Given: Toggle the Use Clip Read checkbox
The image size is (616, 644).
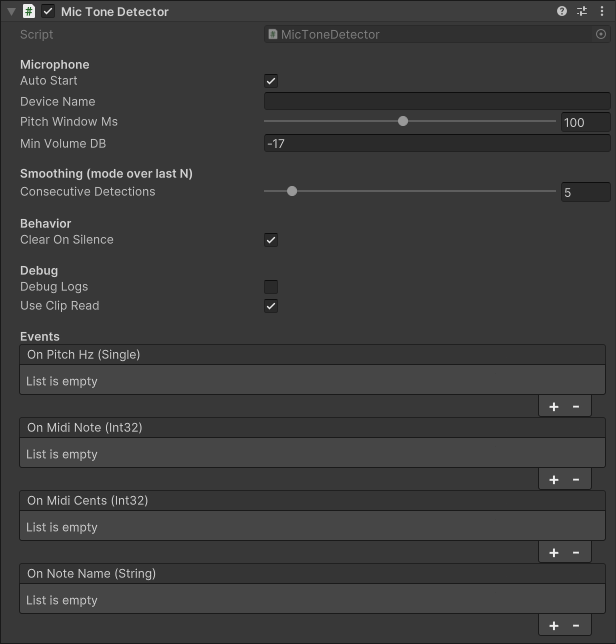Looking at the screenshot, I should coord(271,306).
